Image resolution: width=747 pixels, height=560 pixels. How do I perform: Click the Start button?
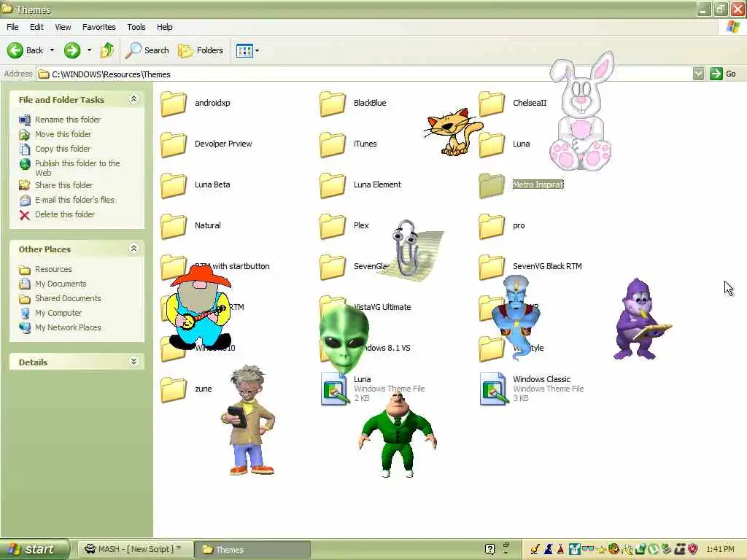point(34,549)
